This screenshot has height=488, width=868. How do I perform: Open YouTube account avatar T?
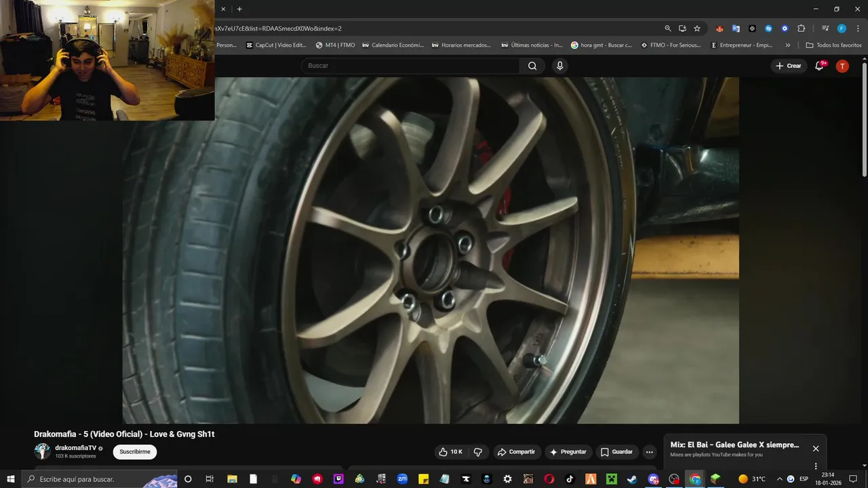coord(842,66)
